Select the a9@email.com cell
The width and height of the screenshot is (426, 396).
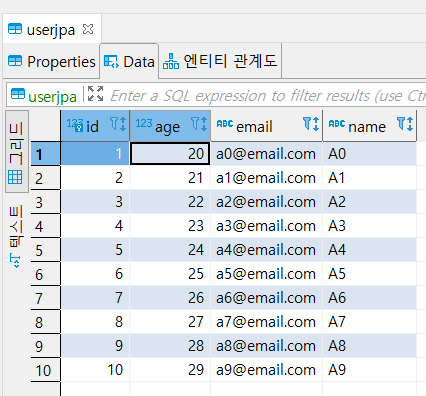tap(266, 370)
